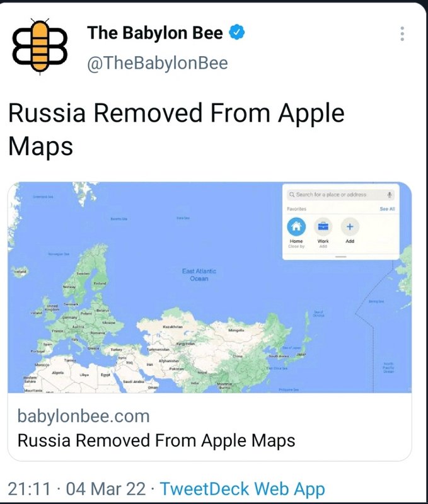428x504 pixels.
Task: Open See All favorites link
Action: [387, 209]
